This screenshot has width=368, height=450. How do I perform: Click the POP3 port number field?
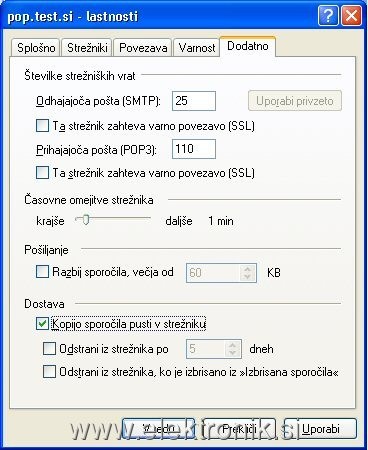(x=194, y=149)
